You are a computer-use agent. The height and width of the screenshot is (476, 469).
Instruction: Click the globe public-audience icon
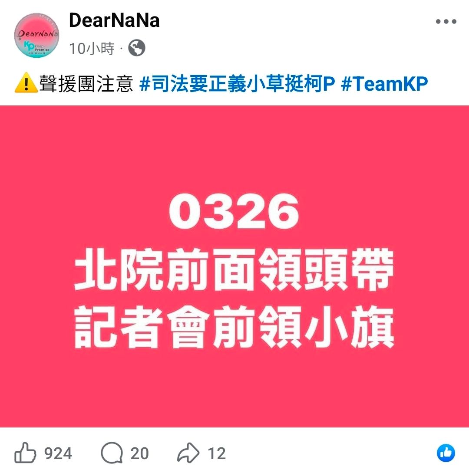click(137, 48)
